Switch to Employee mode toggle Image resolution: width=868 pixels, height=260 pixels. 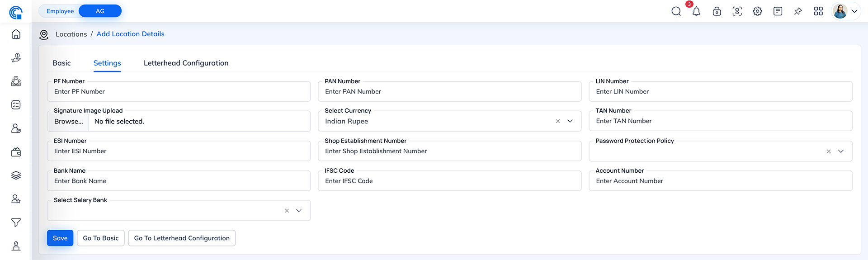pyautogui.click(x=60, y=11)
